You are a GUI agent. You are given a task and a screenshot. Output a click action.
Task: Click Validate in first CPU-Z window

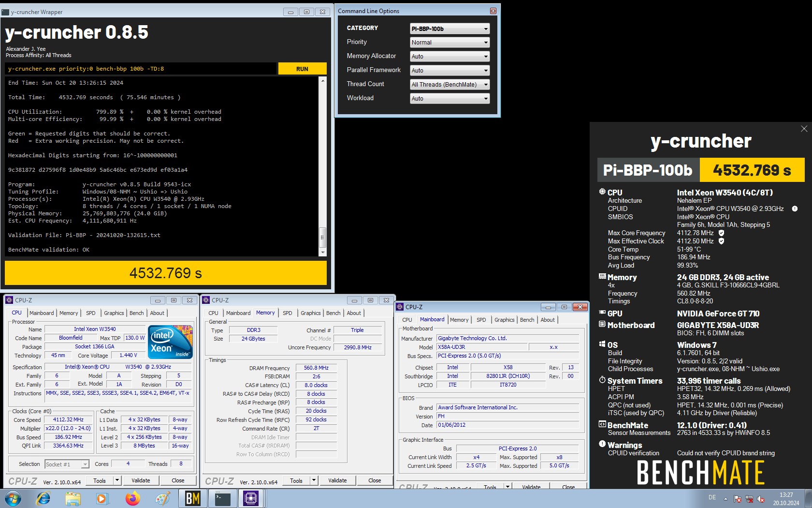click(x=141, y=480)
